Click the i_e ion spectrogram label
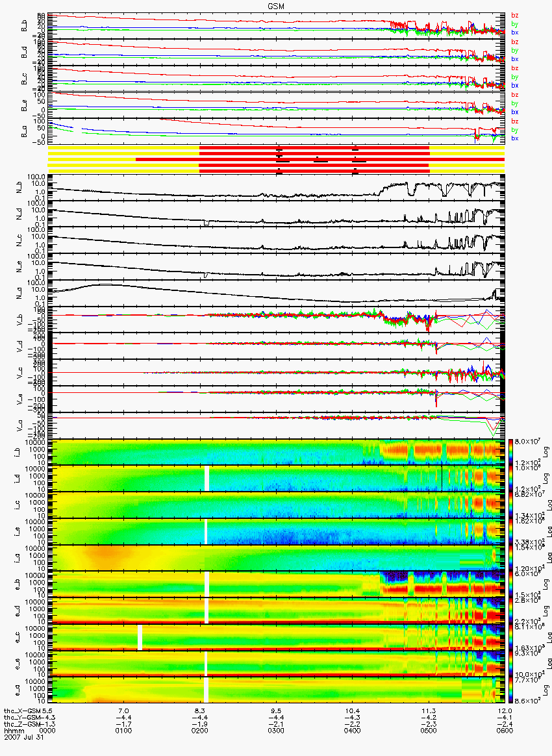The image size is (552, 756). pos(18,533)
